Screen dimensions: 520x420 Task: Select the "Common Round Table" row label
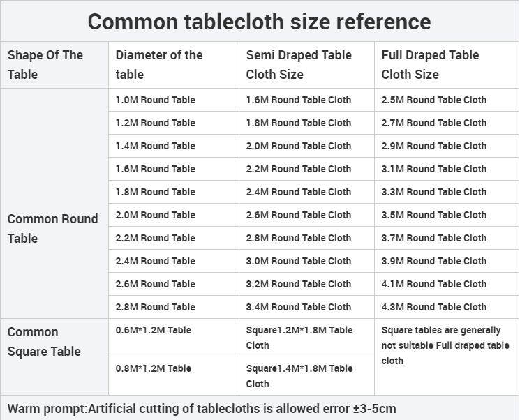click(x=53, y=228)
